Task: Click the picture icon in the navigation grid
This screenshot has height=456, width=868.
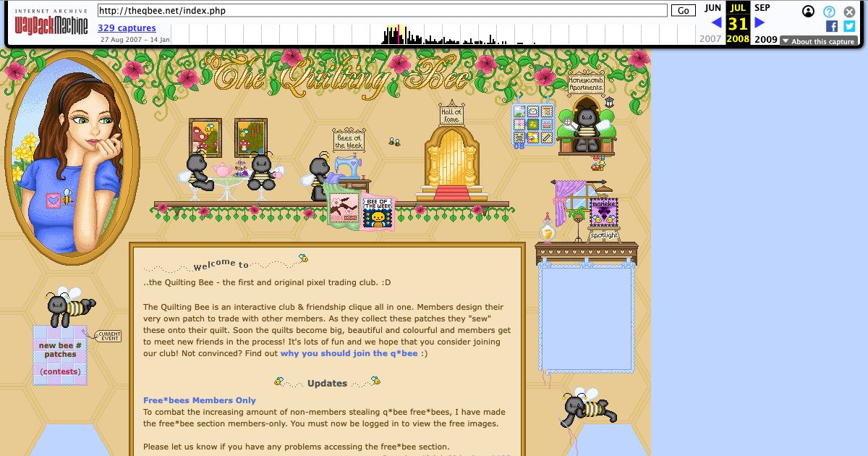Action: tap(519, 111)
